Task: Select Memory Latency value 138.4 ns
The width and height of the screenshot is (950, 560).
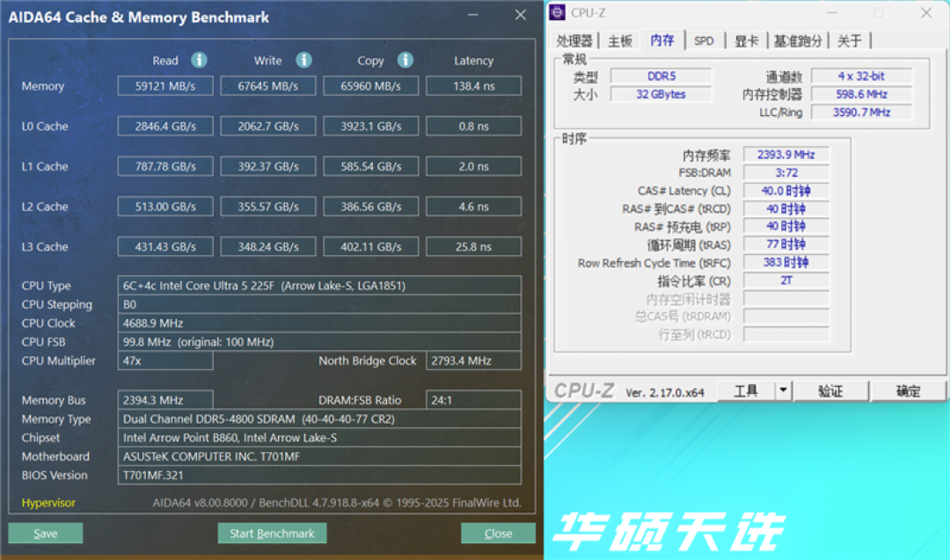Action: click(x=474, y=86)
